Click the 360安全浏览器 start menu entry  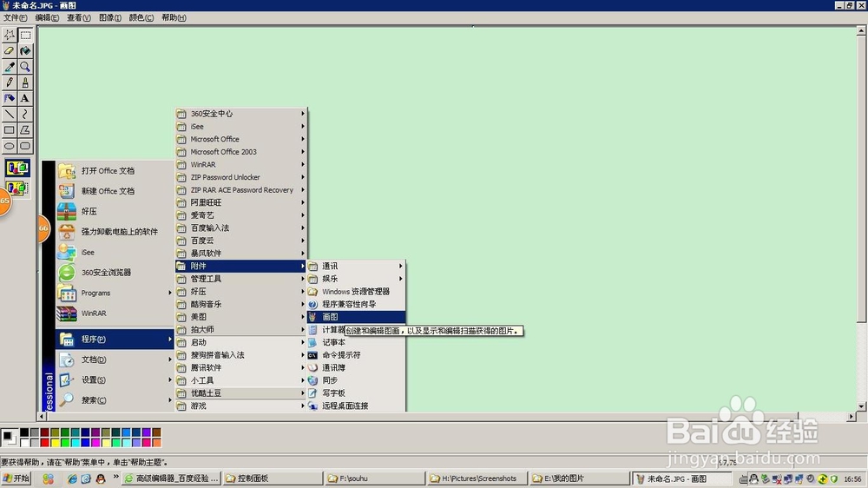[115, 273]
